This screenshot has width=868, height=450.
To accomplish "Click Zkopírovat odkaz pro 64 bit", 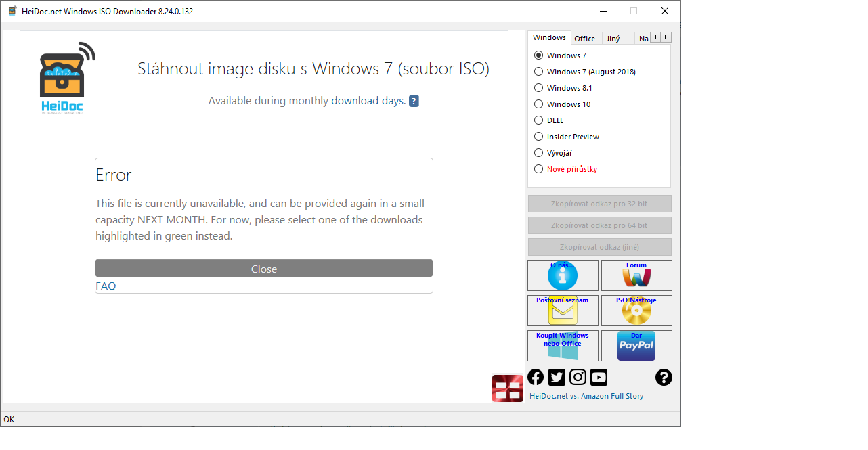I will click(600, 225).
